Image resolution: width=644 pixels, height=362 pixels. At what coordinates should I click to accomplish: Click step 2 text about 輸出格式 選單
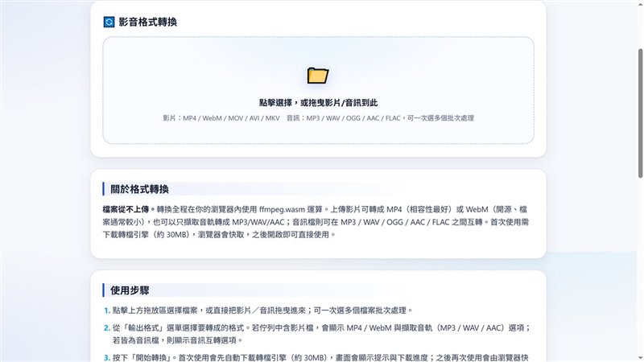[321, 334]
